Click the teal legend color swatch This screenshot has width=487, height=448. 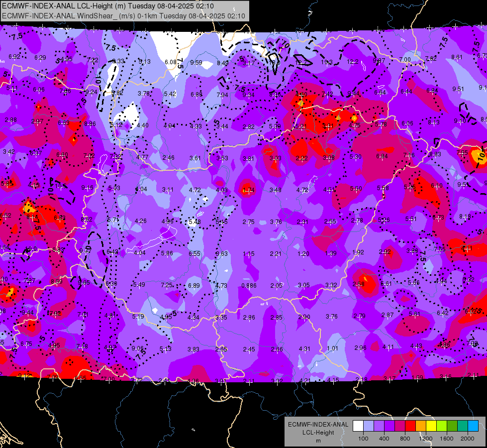[x=463, y=426]
